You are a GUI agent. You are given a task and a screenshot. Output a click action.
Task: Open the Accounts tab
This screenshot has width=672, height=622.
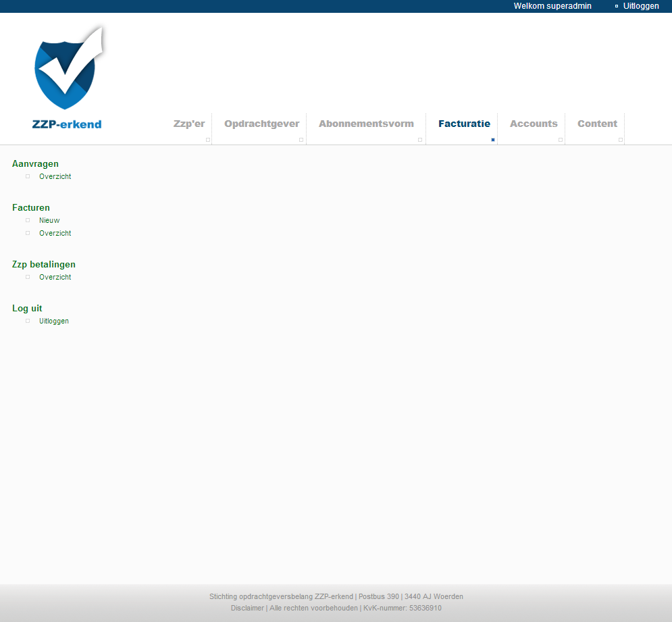point(534,124)
